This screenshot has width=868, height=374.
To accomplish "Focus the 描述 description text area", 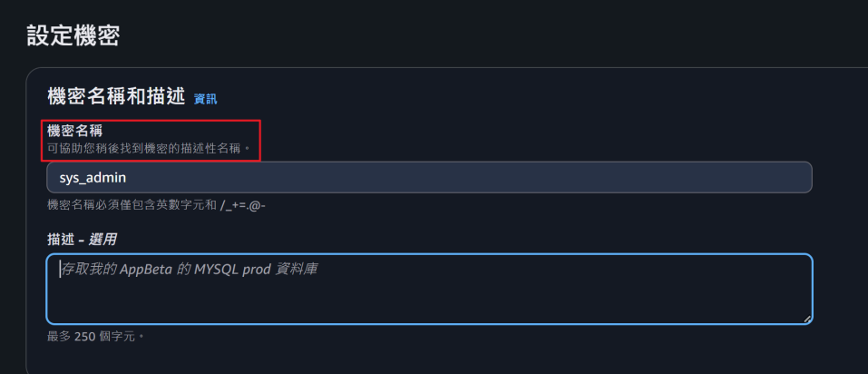I will [429, 289].
